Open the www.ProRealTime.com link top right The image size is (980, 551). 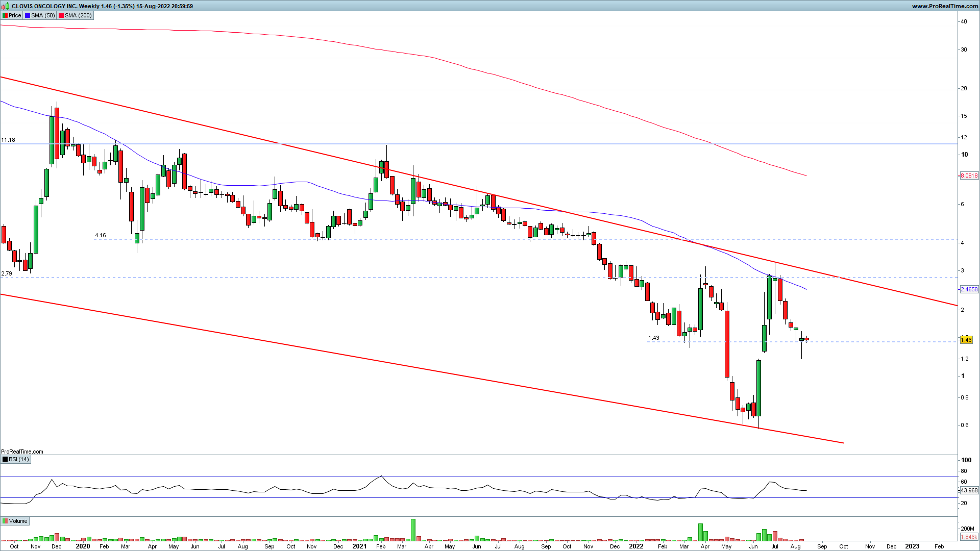[x=945, y=6]
